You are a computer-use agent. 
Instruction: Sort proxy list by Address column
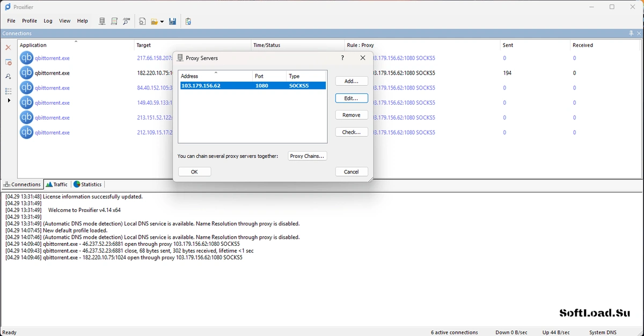(216, 76)
